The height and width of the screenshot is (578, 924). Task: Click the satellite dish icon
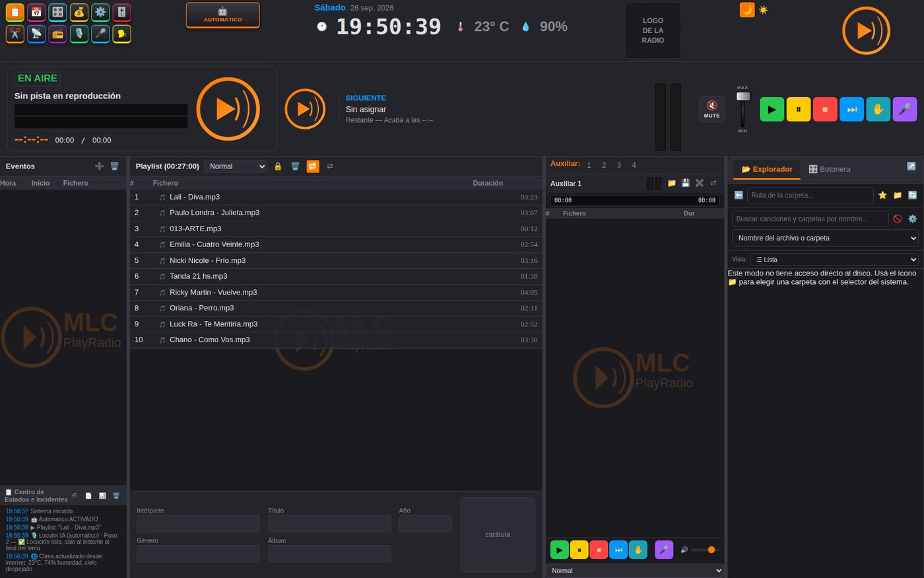coord(36,34)
